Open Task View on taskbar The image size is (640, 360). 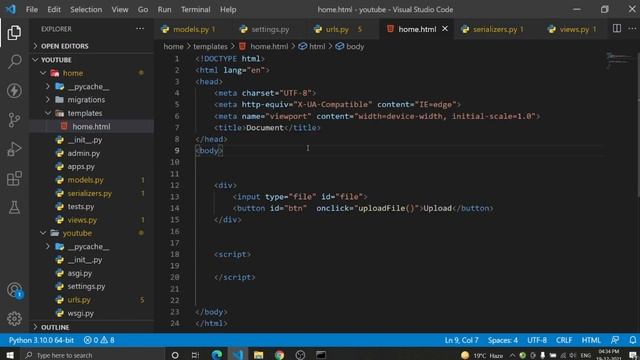(196, 355)
